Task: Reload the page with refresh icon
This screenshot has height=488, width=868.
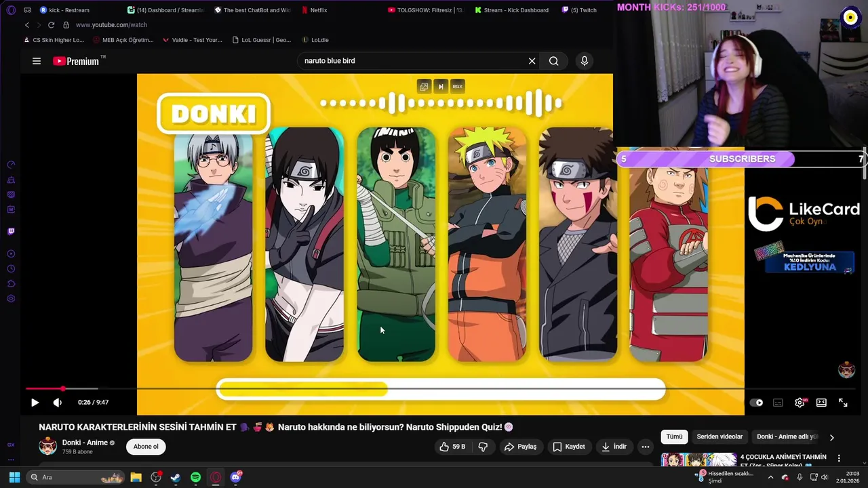Action: pos(51,25)
